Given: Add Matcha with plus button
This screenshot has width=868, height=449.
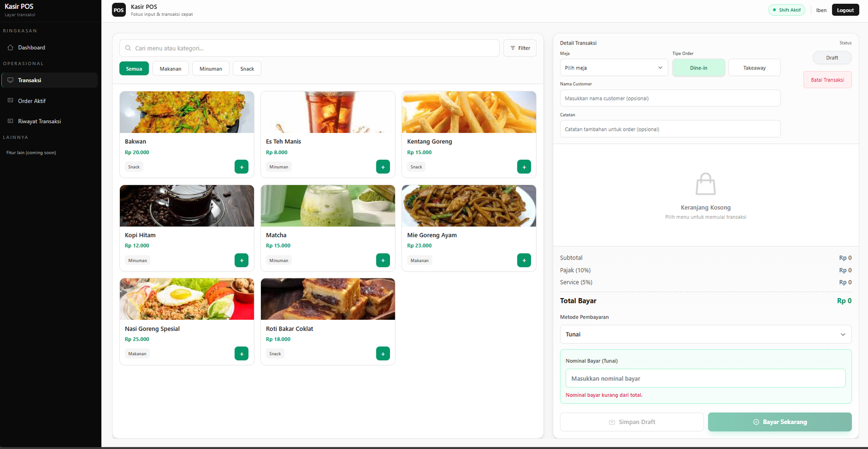Looking at the screenshot, I should [383, 260].
